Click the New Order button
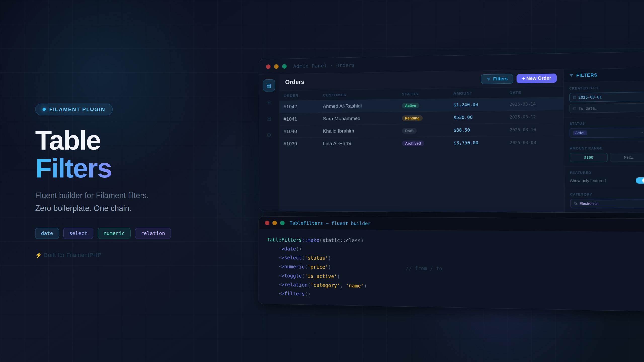The height and width of the screenshot is (362, 644). [x=536, y=78]
